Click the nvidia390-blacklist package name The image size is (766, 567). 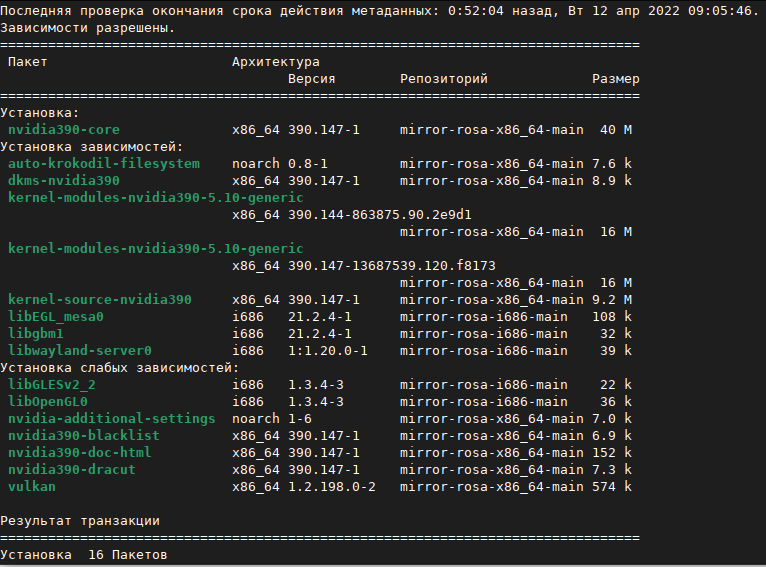[83, 436]
